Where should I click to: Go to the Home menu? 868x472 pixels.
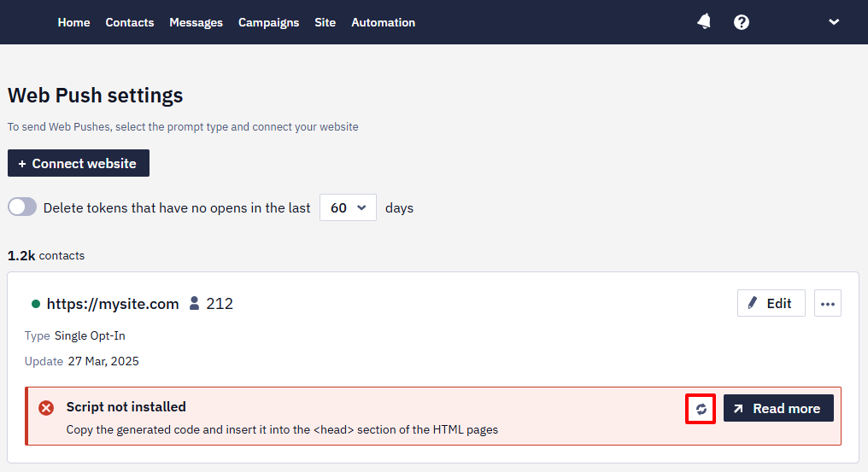tap(73, 23)
